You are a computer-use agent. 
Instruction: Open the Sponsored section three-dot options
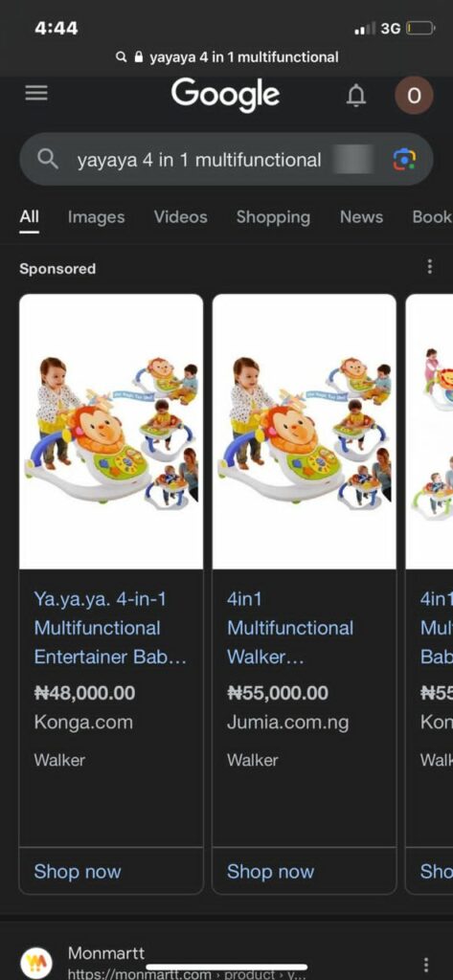pyautogui.click(x=429, y=267)
